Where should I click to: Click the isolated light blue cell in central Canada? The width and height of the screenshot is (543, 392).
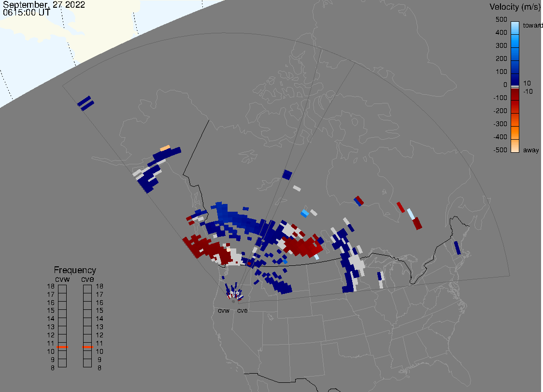click(305, 213)
